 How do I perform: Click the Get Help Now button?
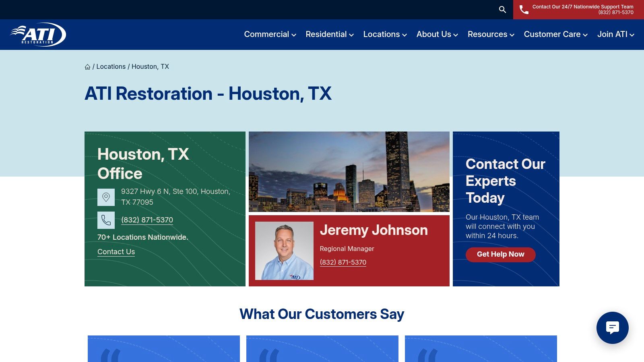point(501,255)
